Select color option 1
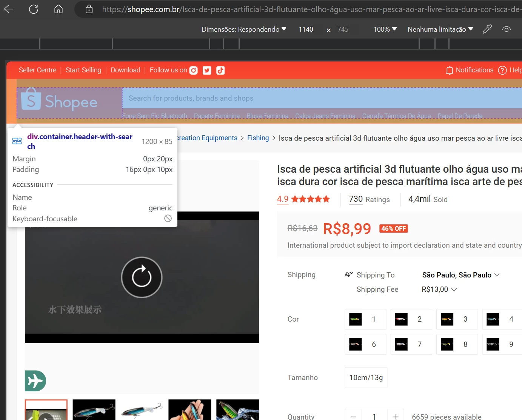The image size is (522, 420). tap(365, 319)
